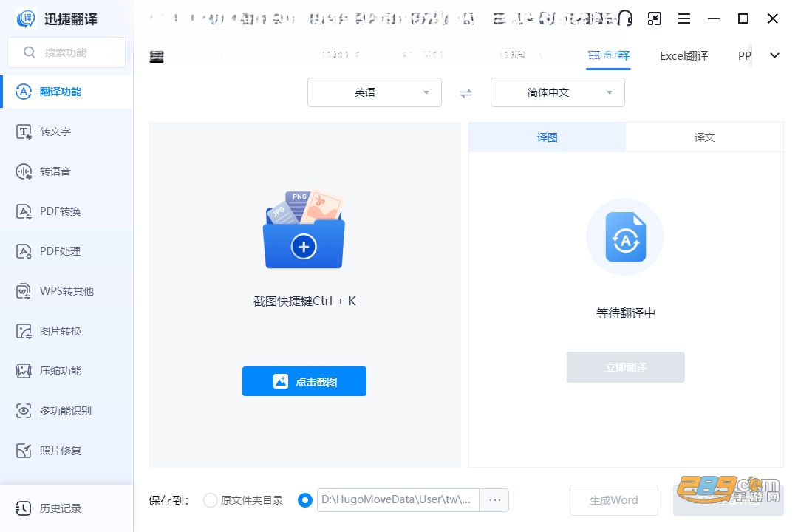Click the blue folder add-image icon

click(x=304, y=230)
